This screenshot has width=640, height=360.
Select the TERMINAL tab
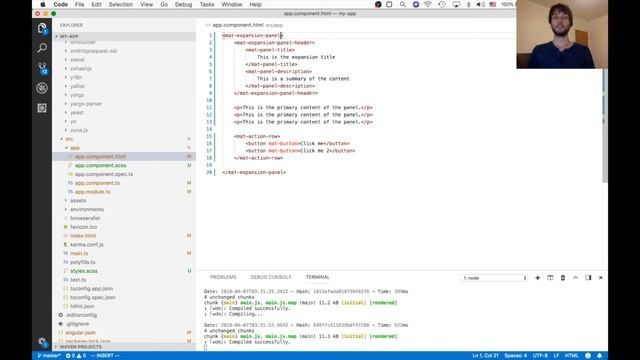click(318, 277)
